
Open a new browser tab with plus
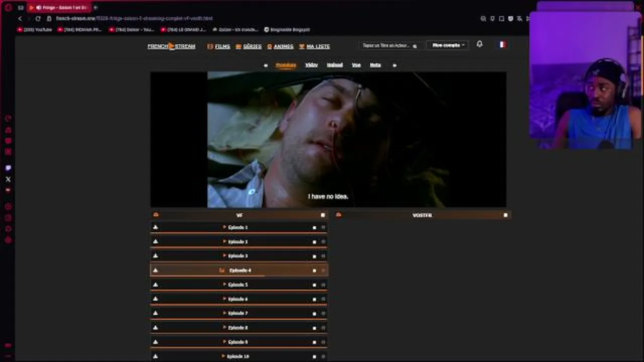pos(96,8)
